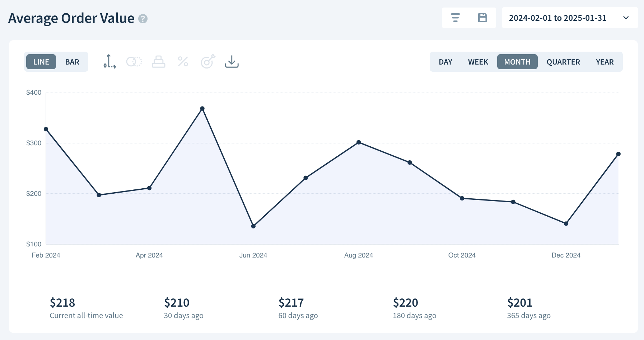Screen dimensions: 644x340
Task: Click the Mar 2024 data point
Action: (99, 195)
